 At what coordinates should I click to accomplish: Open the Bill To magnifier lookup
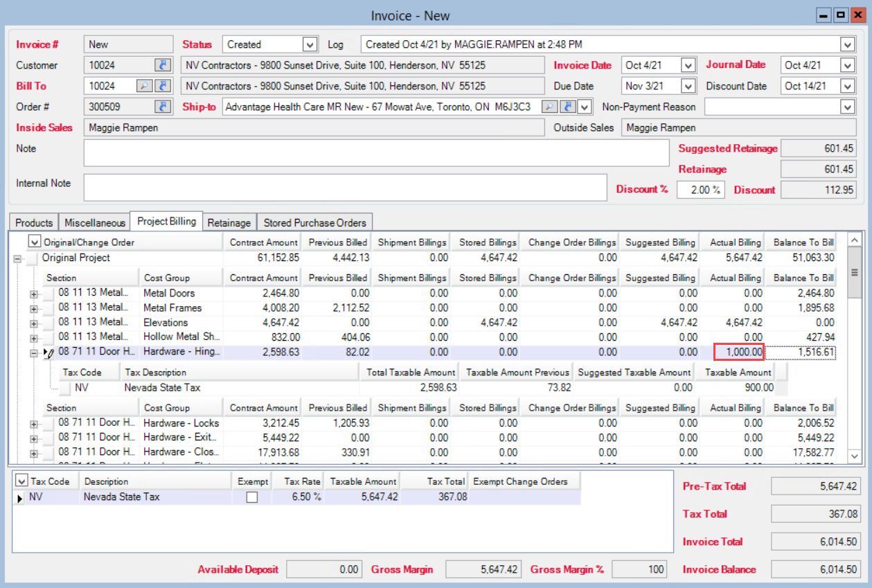(x=144, y=86)
